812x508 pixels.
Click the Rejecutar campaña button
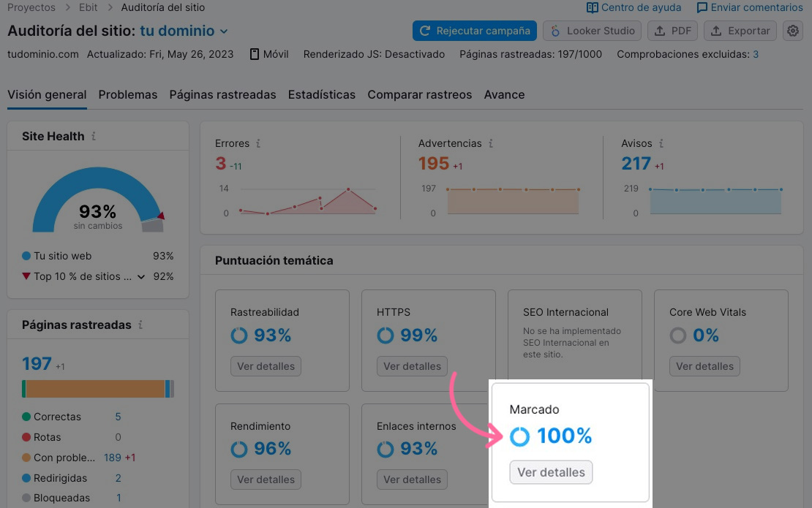474,31
